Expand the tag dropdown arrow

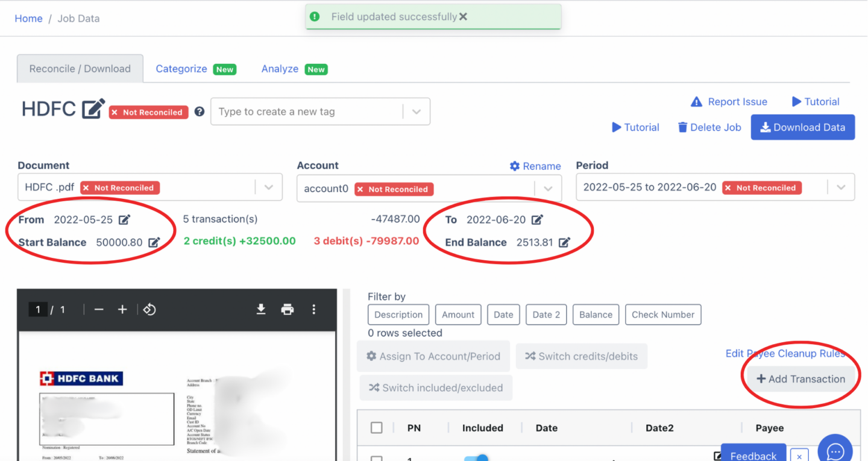tap(417, 111)
